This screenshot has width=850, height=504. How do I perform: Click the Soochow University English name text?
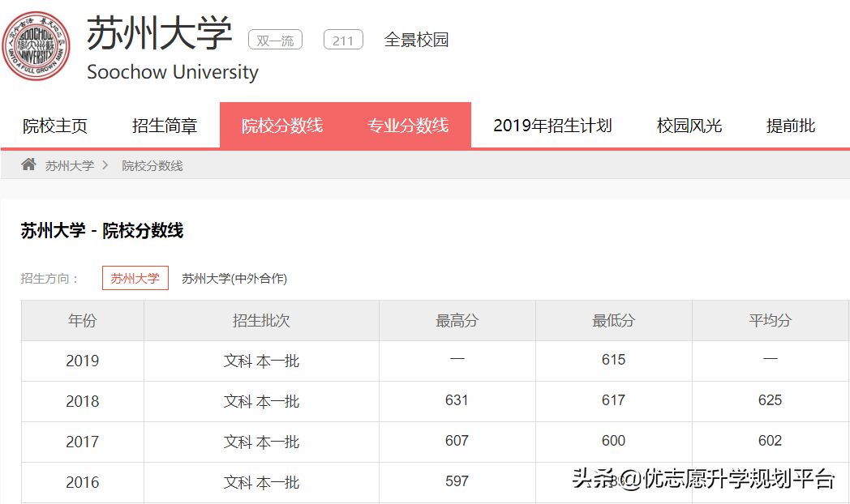pyautogui.click(x=171, y=72)
